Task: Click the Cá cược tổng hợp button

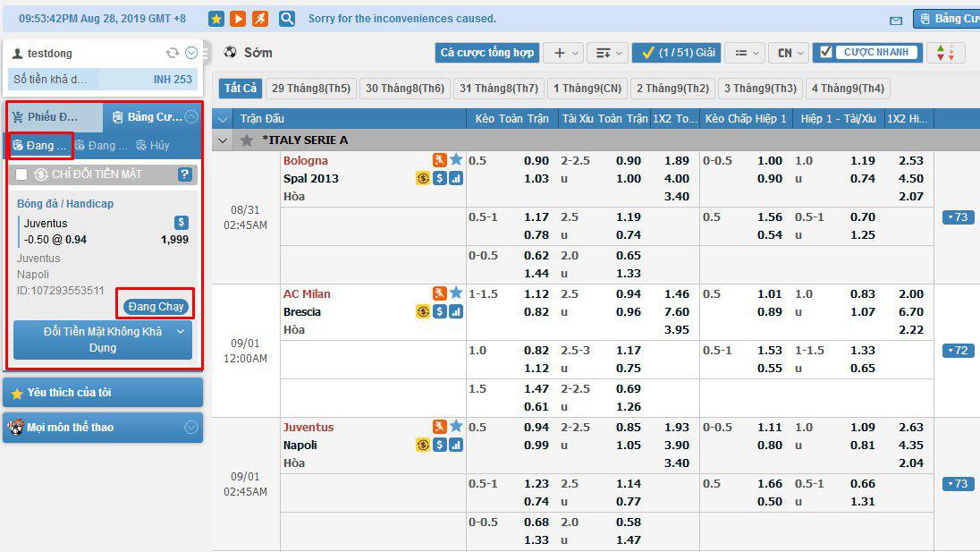Action: click(487, 53)
